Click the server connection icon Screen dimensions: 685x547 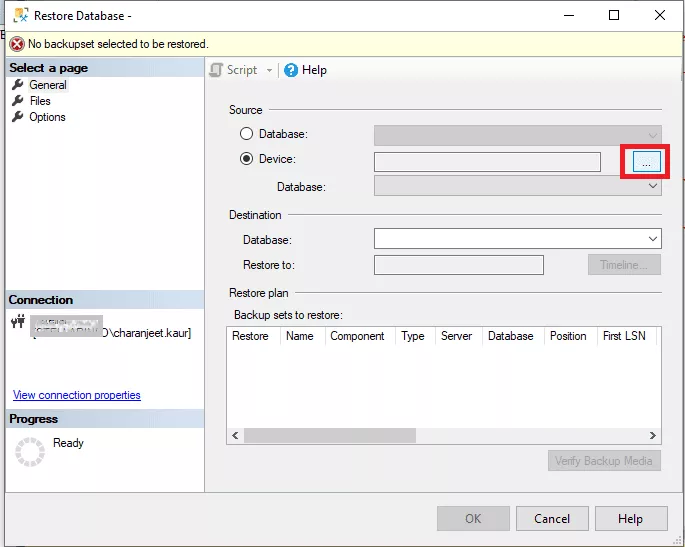coord(17,322)
